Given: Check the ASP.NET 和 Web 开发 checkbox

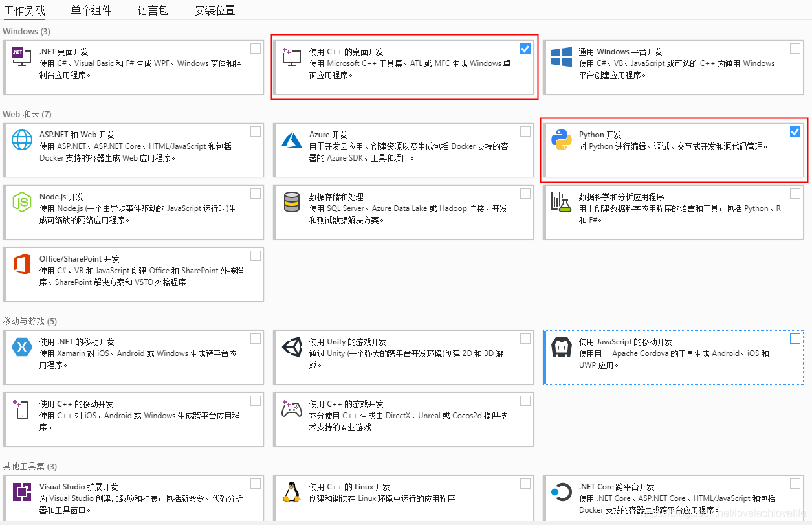Looking at the screenshot, I should (256, 131).
